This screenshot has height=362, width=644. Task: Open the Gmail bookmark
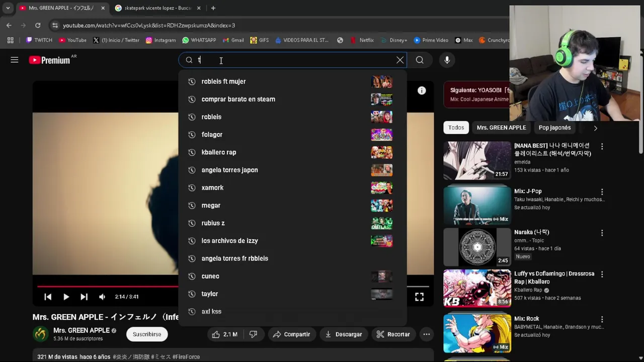234,40
